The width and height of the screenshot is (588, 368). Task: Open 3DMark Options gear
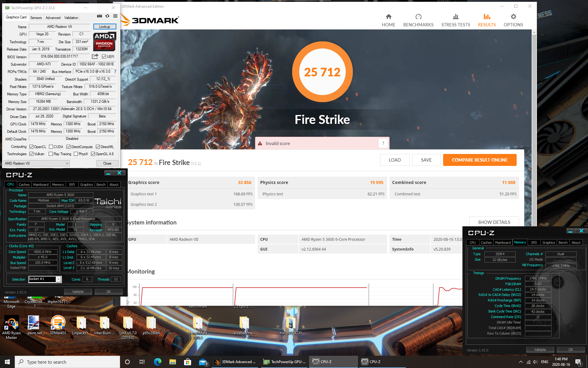coord(513,17)
